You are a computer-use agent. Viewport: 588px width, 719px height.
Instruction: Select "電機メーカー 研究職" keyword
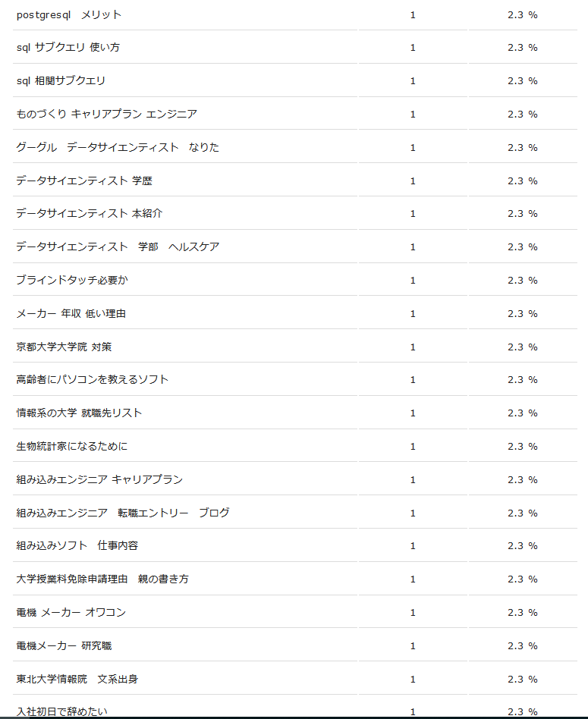coord(64,645)
